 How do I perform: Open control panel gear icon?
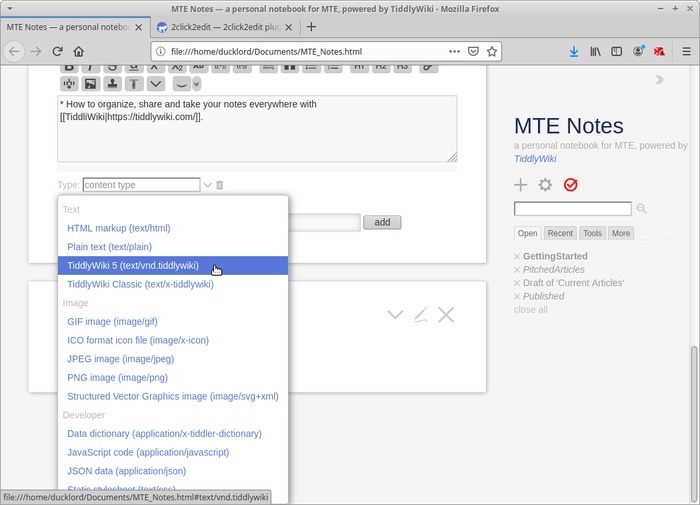545,185
